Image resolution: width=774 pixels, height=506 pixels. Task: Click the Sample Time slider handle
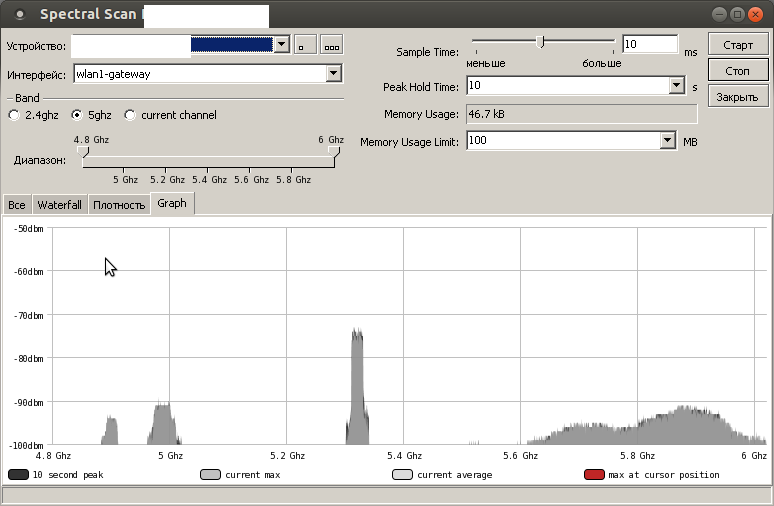[540, 42]
